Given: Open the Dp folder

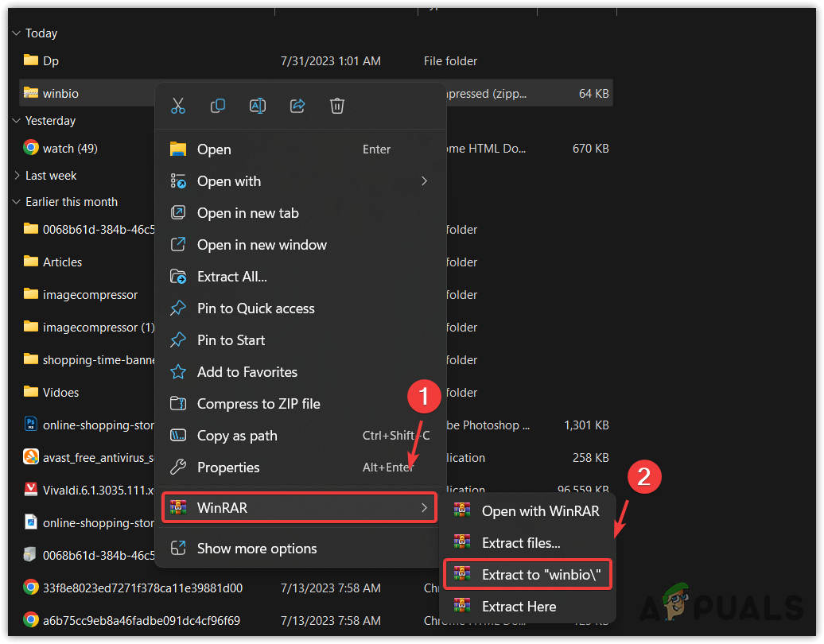Looking at the screenshot, I should (x=50, y=60).
